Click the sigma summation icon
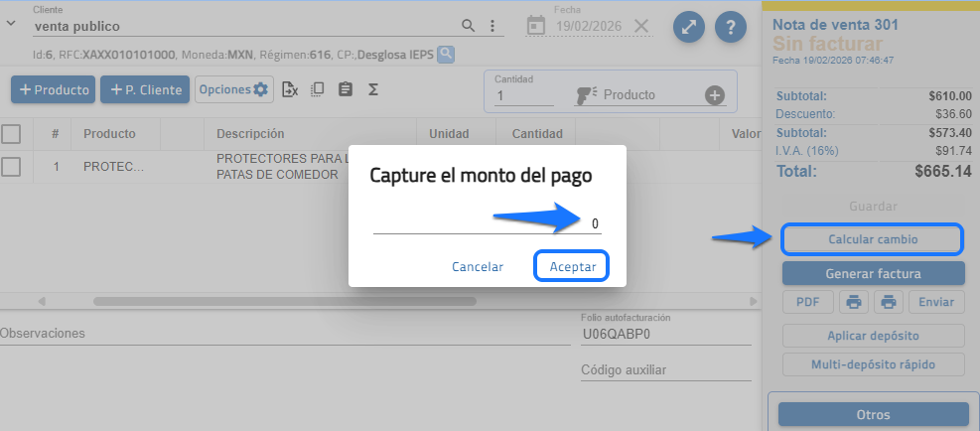 (373, 89)
